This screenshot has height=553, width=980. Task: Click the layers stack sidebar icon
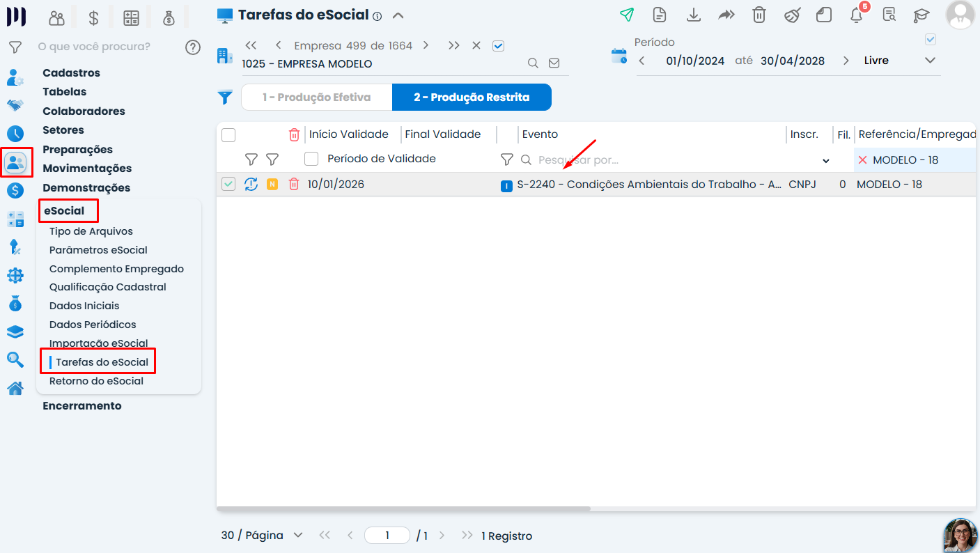(x=15, y=332)
